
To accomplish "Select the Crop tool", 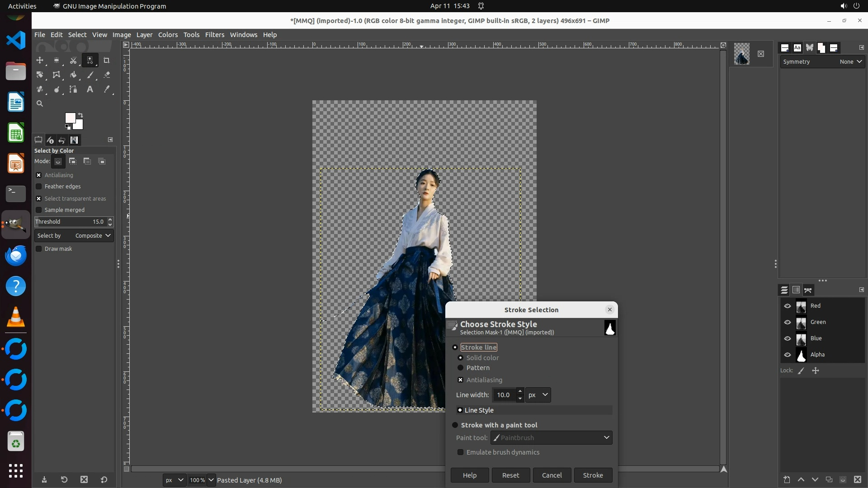I will tap(107, 60).
